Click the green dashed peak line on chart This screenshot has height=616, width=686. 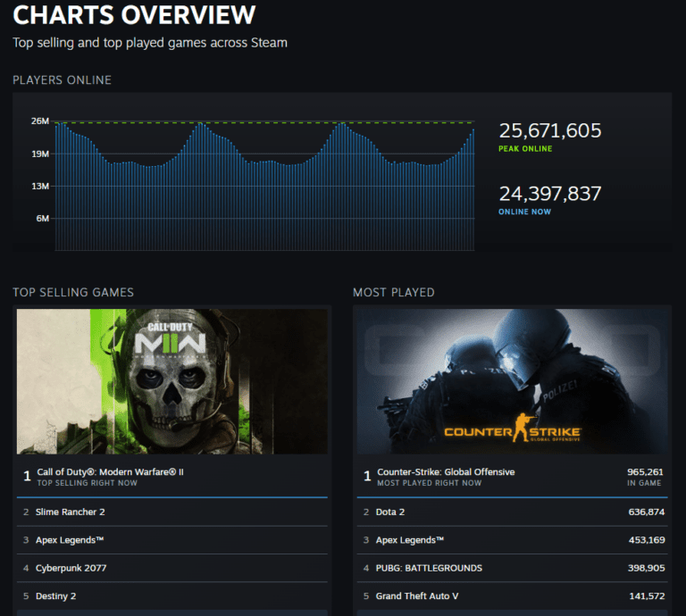[264, 123]
